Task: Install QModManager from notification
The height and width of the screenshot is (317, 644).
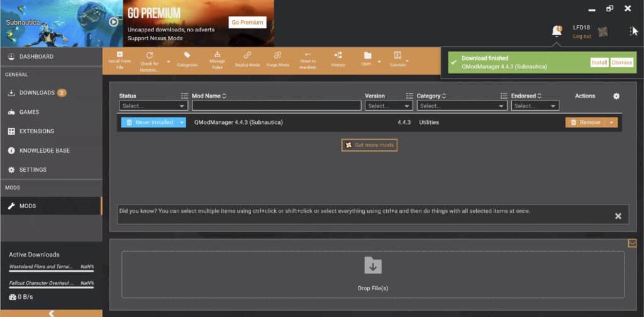Action: [599, 62]
